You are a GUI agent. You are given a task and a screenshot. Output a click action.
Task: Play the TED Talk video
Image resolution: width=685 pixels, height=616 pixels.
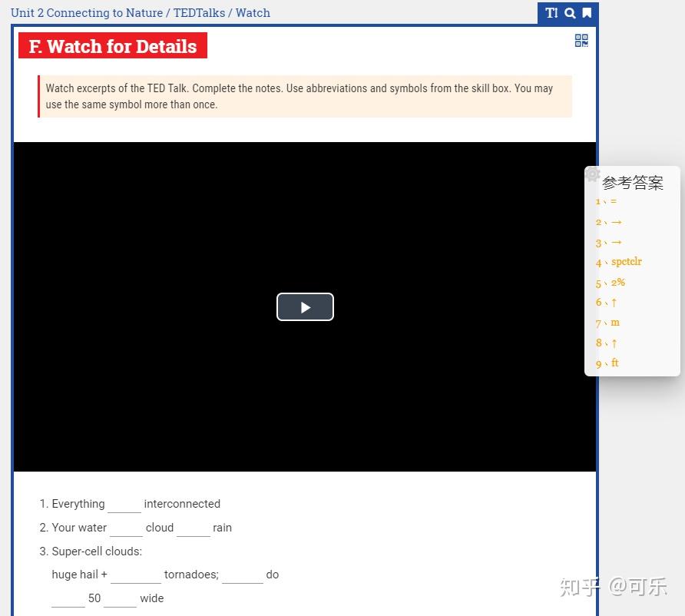(x=305, y=306)
